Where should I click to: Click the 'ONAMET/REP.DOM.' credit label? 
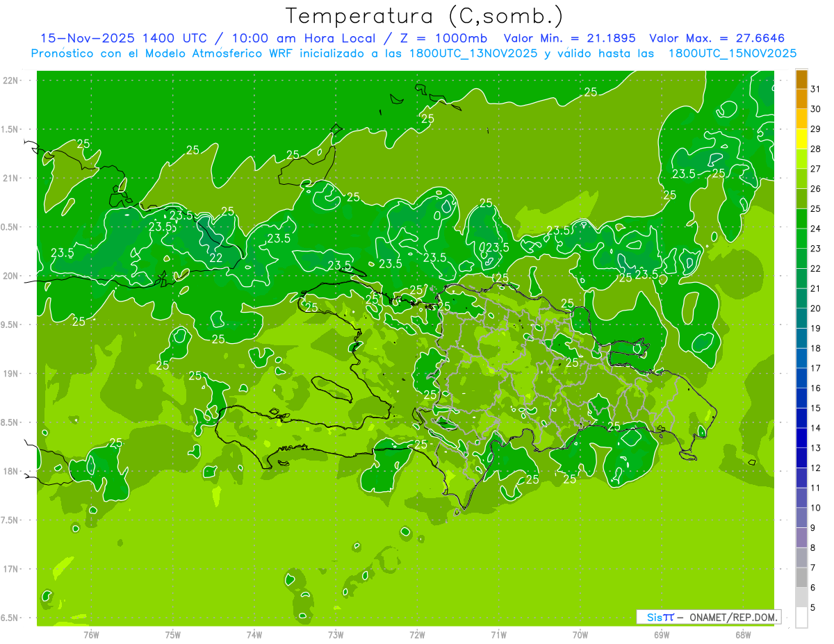(735, 617)
